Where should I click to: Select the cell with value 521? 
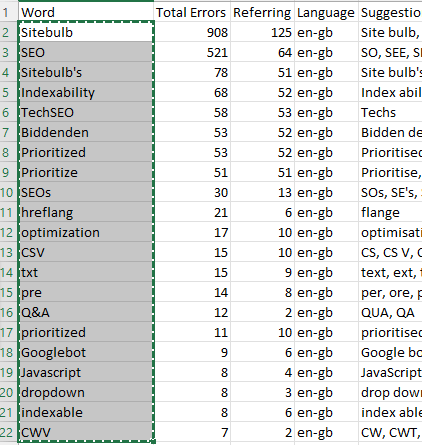(192, 52)
